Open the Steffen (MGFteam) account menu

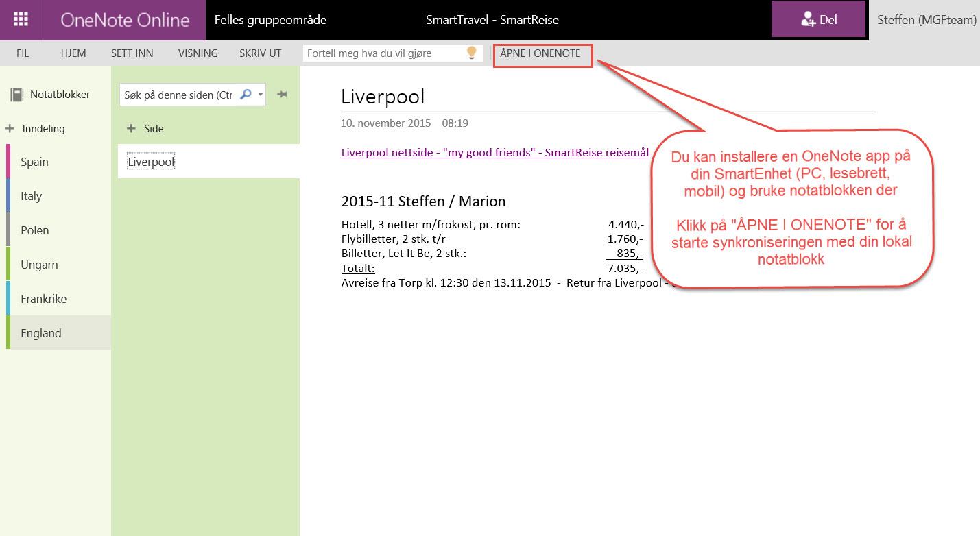(927, 20)
